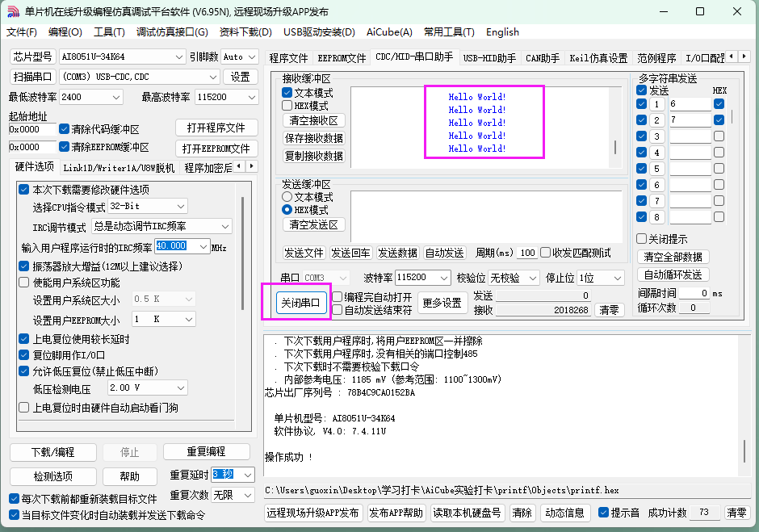
Task: Expand COM3 USB-CDC serial port dropdown
Action: (140, 77)
